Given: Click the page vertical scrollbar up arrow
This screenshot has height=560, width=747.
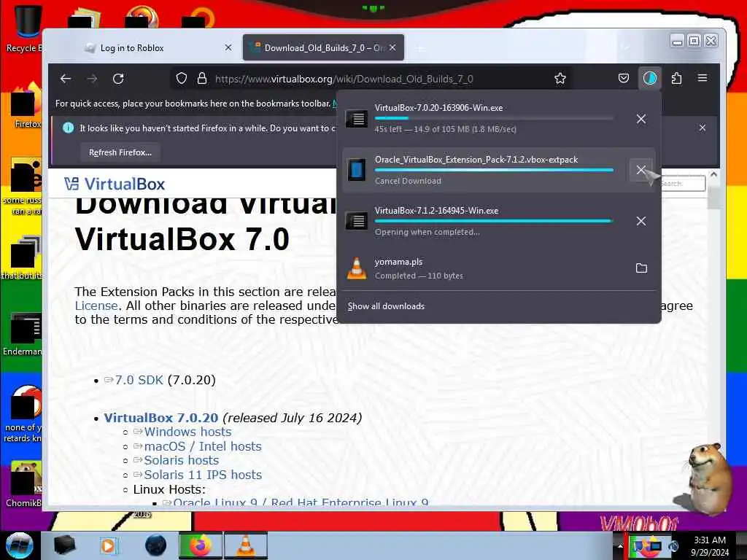Looking at the screenshot, I should 713,174.
